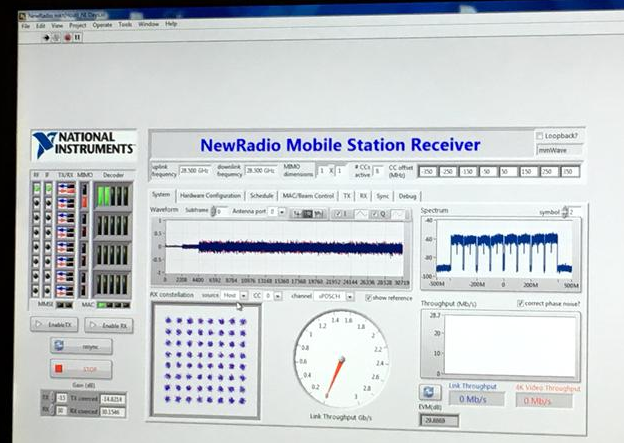The width and height of the screenshot is (624, 443).
Task: Open the Antenna port dropdown
Action: pos(282,212)
